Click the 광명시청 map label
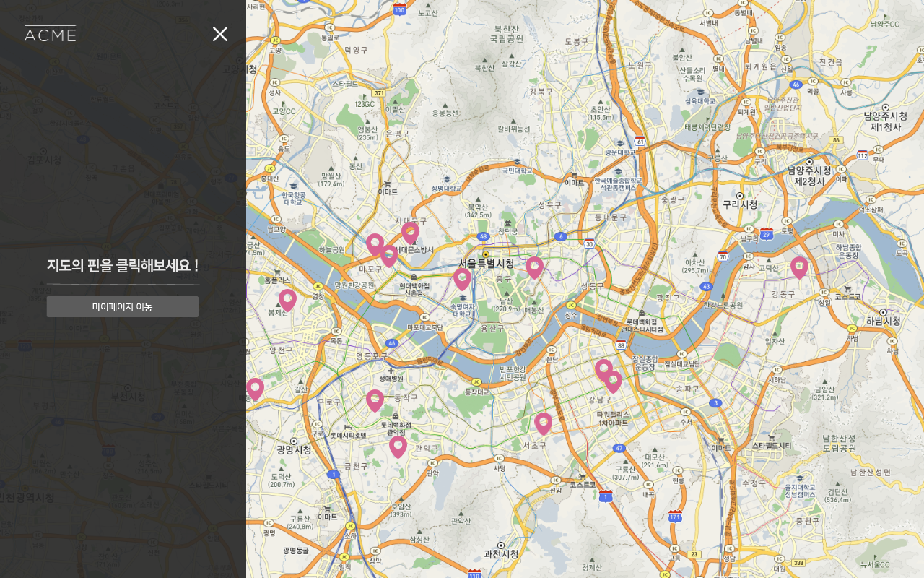The height and width of the screenshot is (578, 924). (294, 449)
